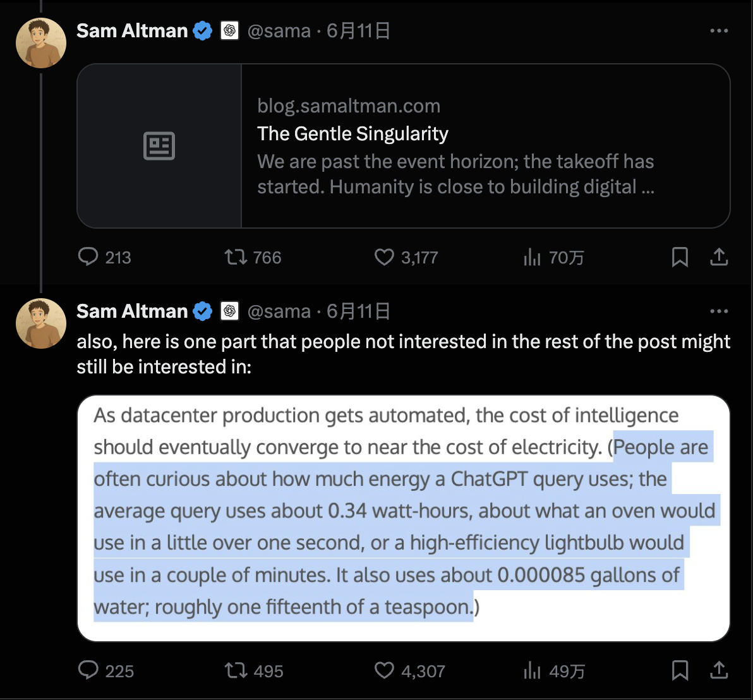Click the @sama handle on the first tweet

tap(279, 30)
